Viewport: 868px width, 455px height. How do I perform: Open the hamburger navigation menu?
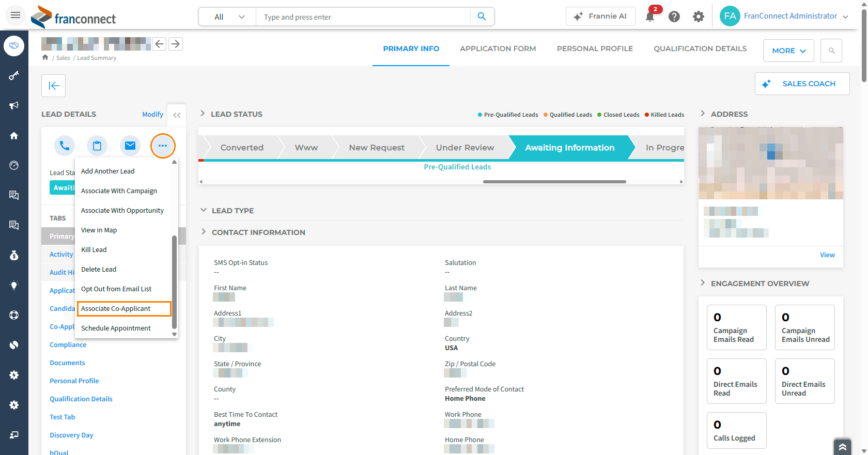[x=16, y=15]
